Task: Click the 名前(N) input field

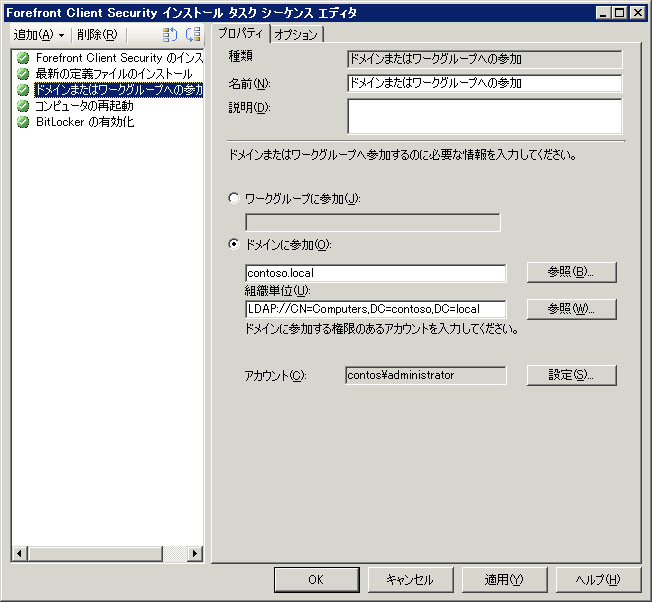Action: pyautogui.click(x=484, y=83)
